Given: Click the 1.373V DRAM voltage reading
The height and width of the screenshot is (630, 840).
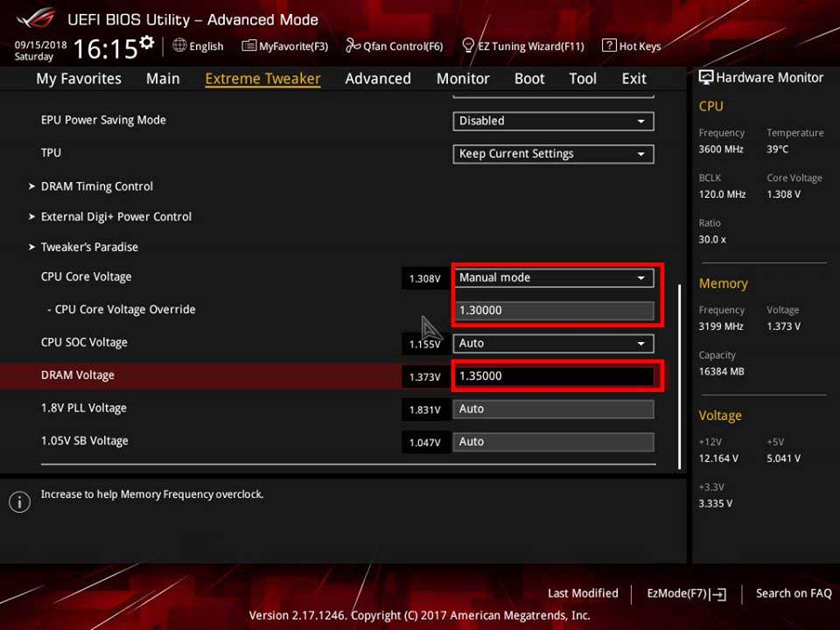Looking at the screenshot, I should pyautogui.click(x=425, y=377).
